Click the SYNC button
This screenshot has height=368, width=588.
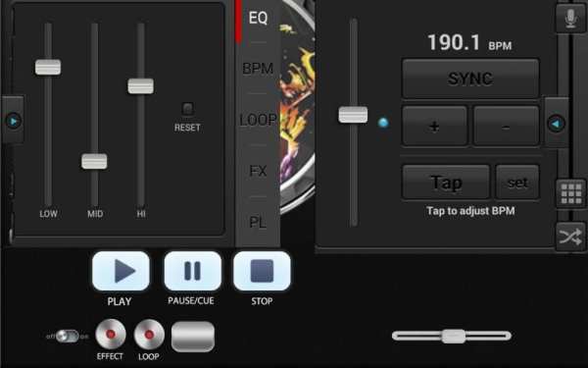[x=470, y=79]
